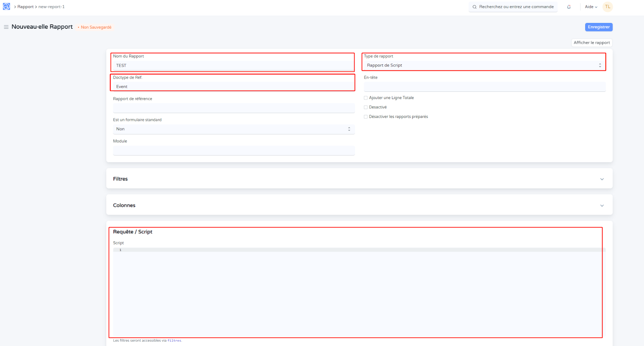This screenshot has height=346, width=644.
Task: Expand the Filtres section
Action: [359, 179]
